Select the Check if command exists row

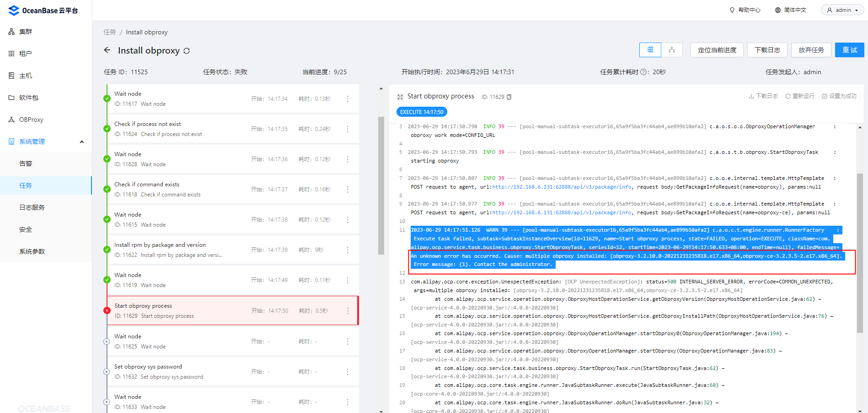[x=233, y=190]
